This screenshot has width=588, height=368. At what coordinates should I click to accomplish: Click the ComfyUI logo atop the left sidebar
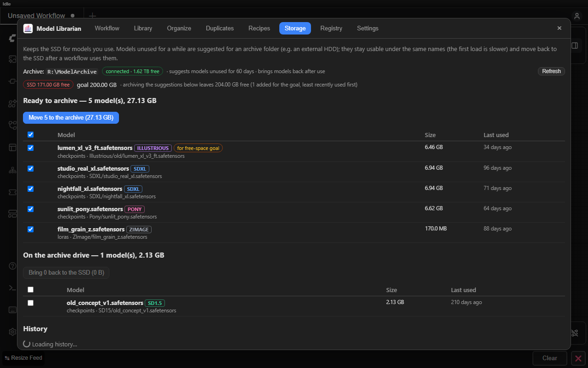[13, 39]
